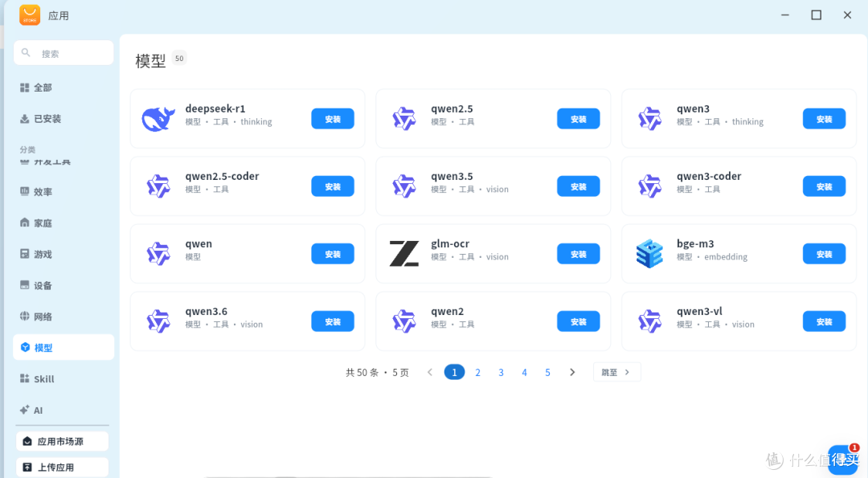868x478 pixels.
Task: Open glm-ocr model title
Action: click(x=450, y=243)
